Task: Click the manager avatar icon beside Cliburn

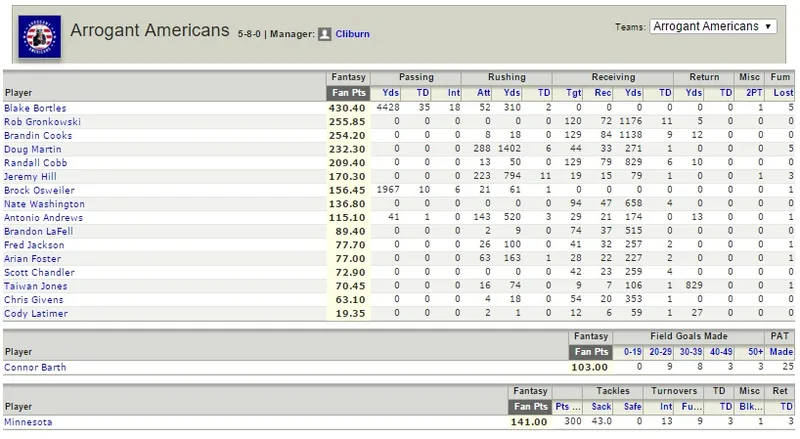Action: click(x=324, y=34)
